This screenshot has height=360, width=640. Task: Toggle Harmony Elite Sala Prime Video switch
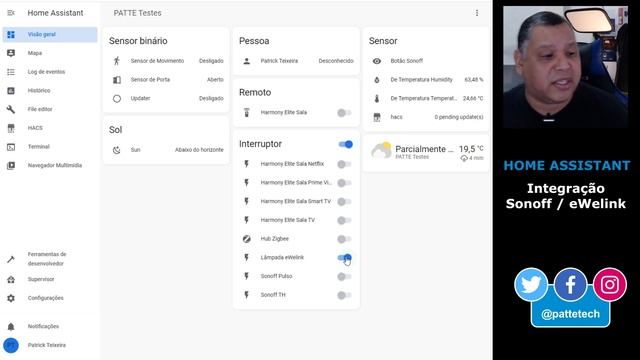(x=344, y=183)
